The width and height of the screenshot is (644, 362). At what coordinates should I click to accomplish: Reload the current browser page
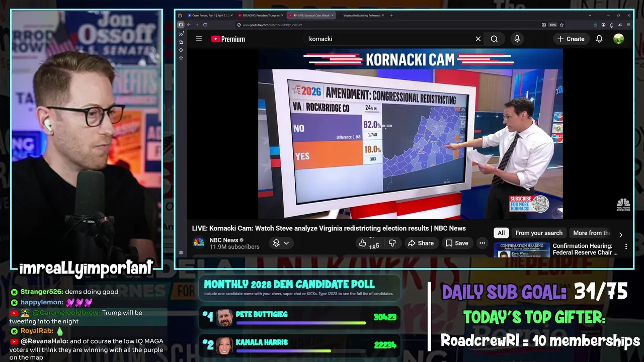(x=205, y=25)
